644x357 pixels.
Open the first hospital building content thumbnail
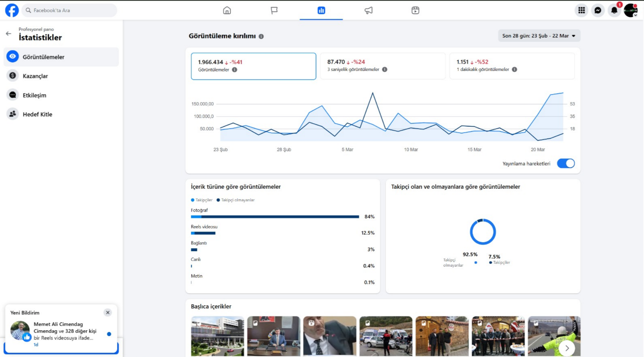(217, 336)
